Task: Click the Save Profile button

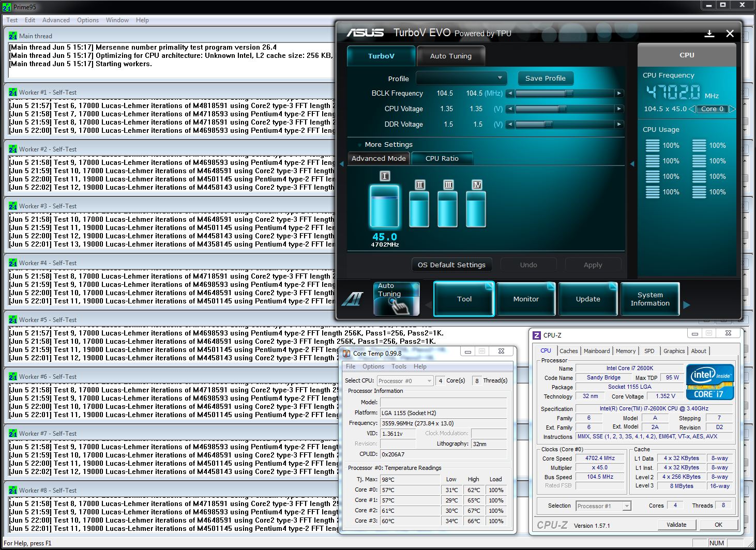Action: (545, 79)
